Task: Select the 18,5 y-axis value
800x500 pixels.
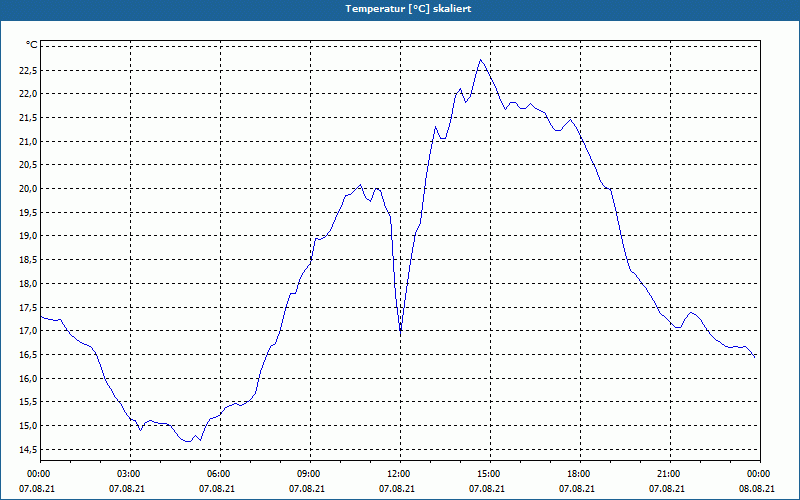Action: (28, 260)
